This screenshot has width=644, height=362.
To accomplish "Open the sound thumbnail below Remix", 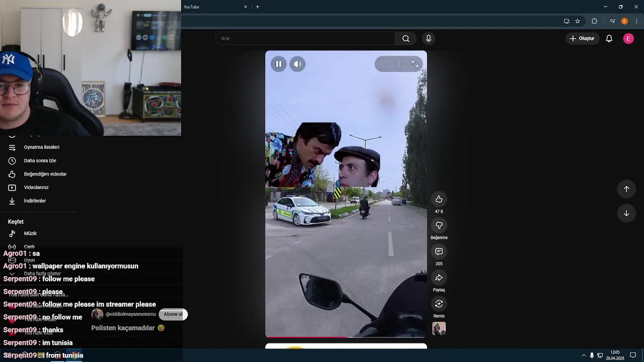I will [x=439, y=328].
